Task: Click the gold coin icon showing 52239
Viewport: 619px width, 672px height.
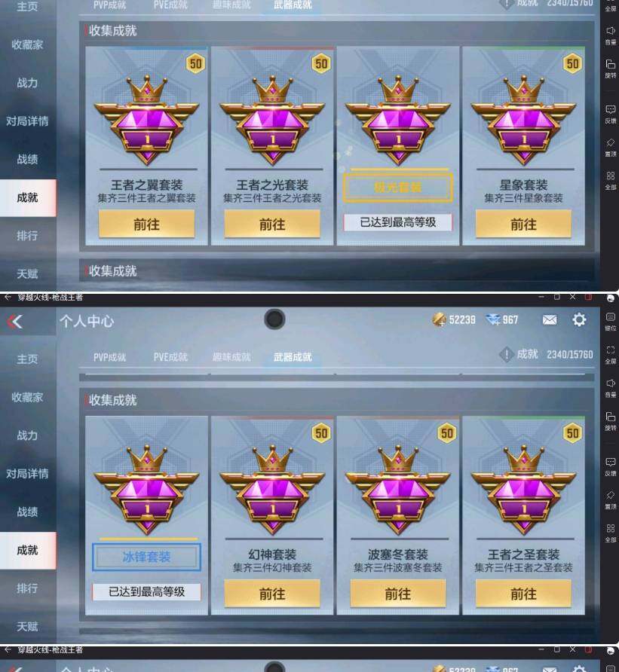Action: click(440, 319)
